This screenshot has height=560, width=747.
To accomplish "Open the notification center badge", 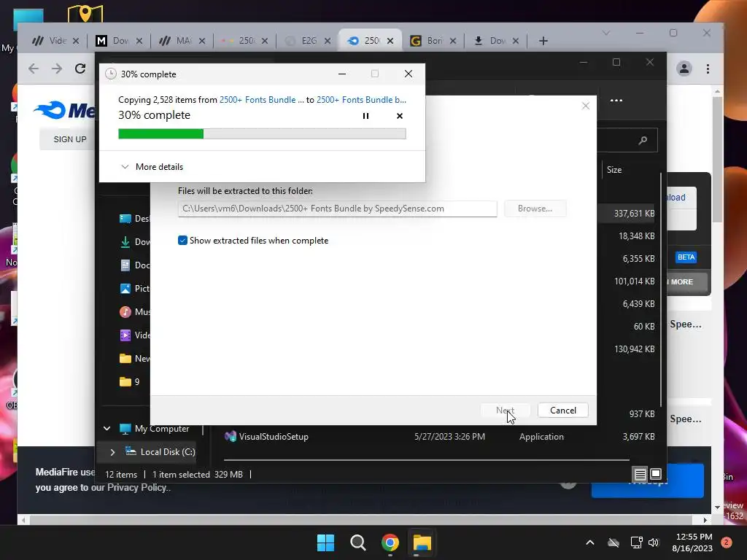I will (726, 542).
